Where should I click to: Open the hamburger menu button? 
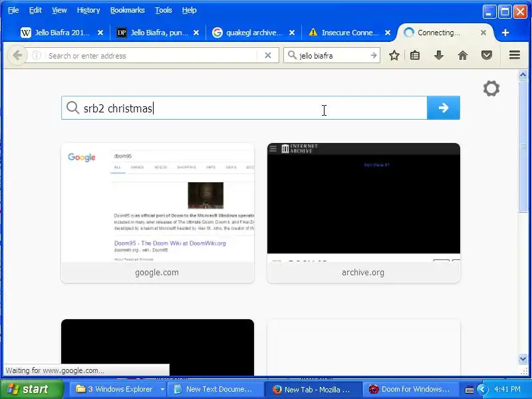(514, 55)
